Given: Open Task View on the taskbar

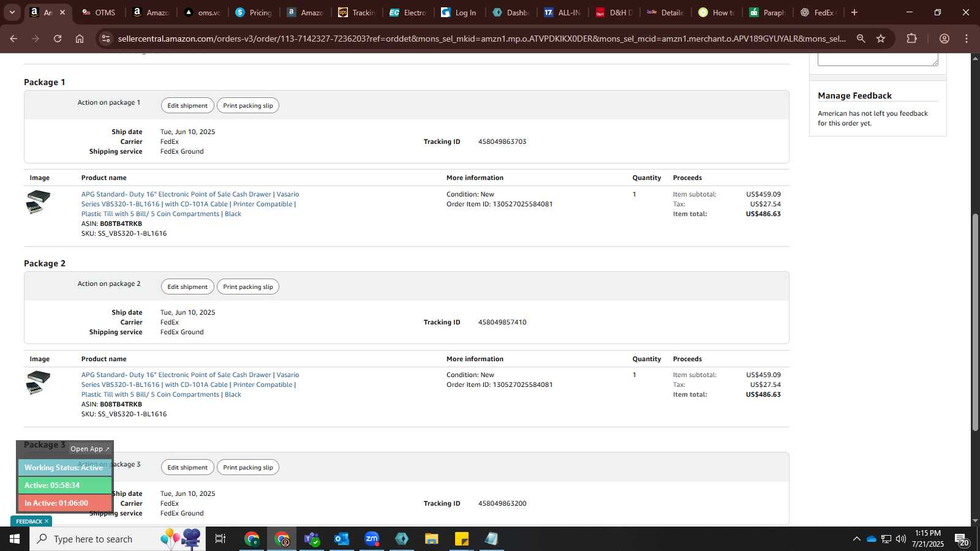Looking at the screenshot, I should [x=221, y=539].
